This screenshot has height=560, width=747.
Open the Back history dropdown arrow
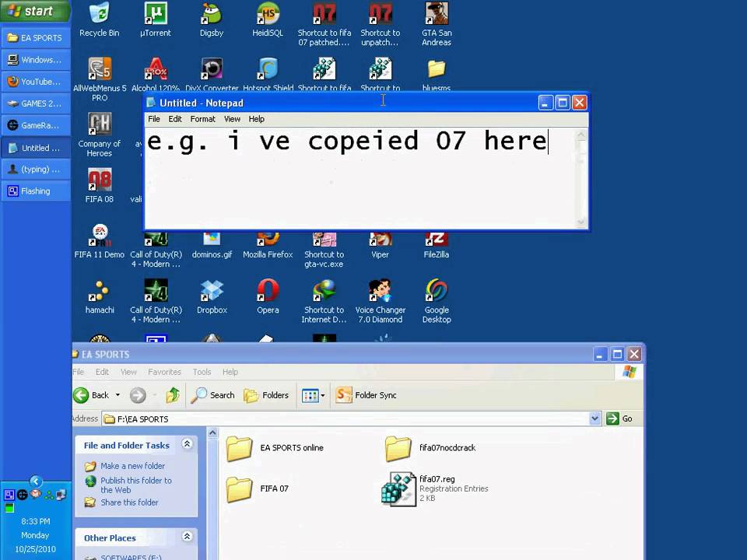(x=117, y=395)
